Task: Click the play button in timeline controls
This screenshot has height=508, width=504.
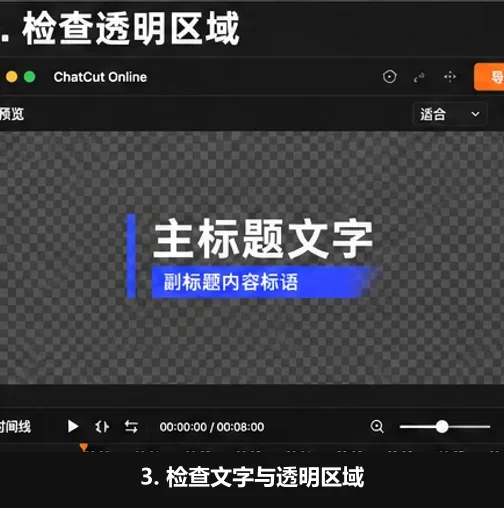Action: [73, 426]
